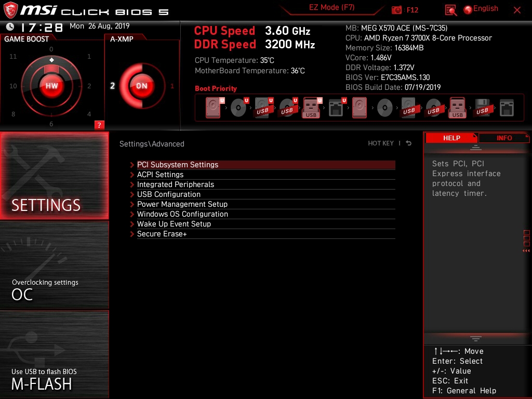Open the OC overclocking settings section
This screenshot has width=532, height=399.
click(54, 265)
